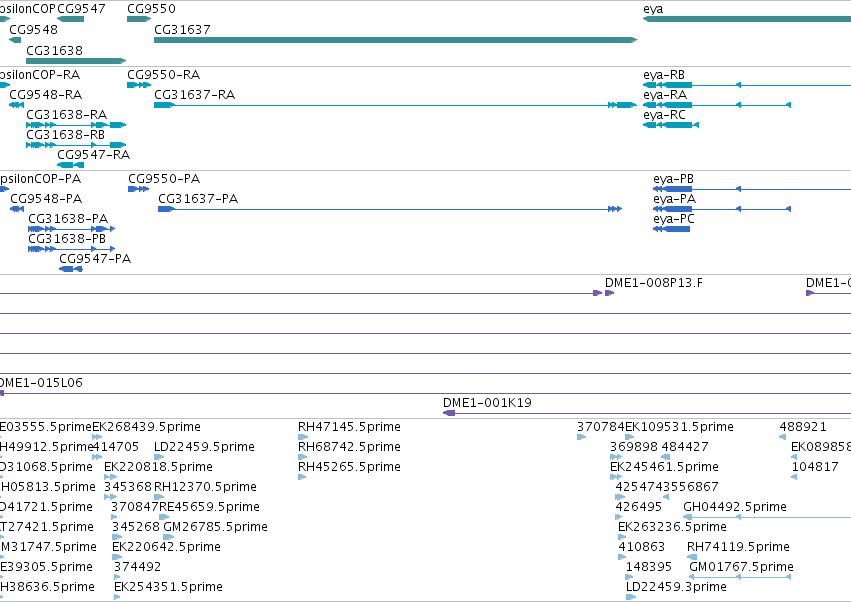Image resolution: width=851 pixels, height=602 pixels.
Task: Select the eya-RB transcript label
Action: point(664,74)
